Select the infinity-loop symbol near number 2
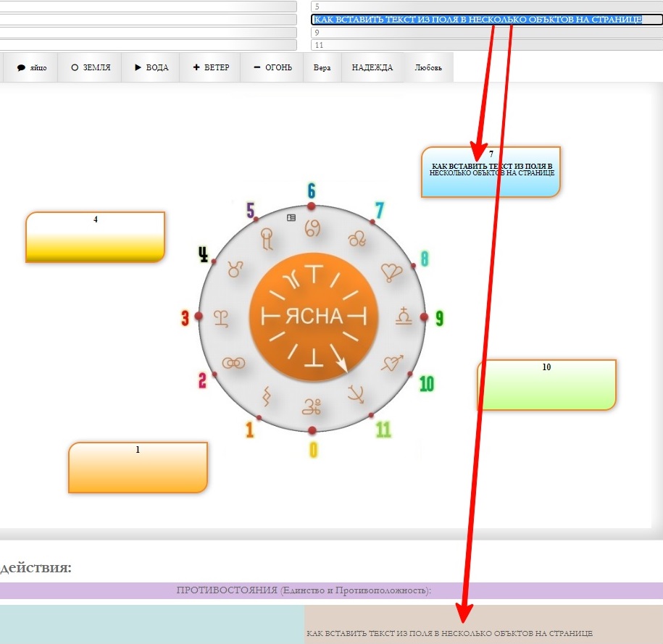Viewport: 663px width, 644px height. [233, 363]
